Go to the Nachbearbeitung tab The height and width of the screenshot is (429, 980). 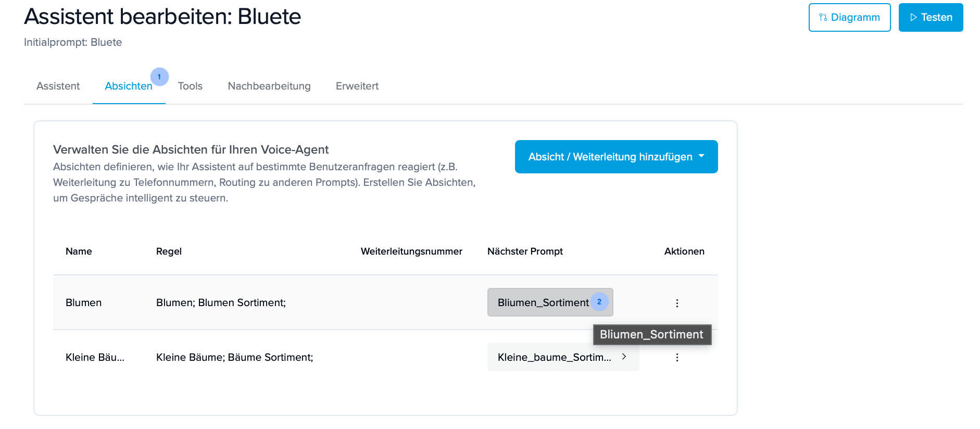269,86
